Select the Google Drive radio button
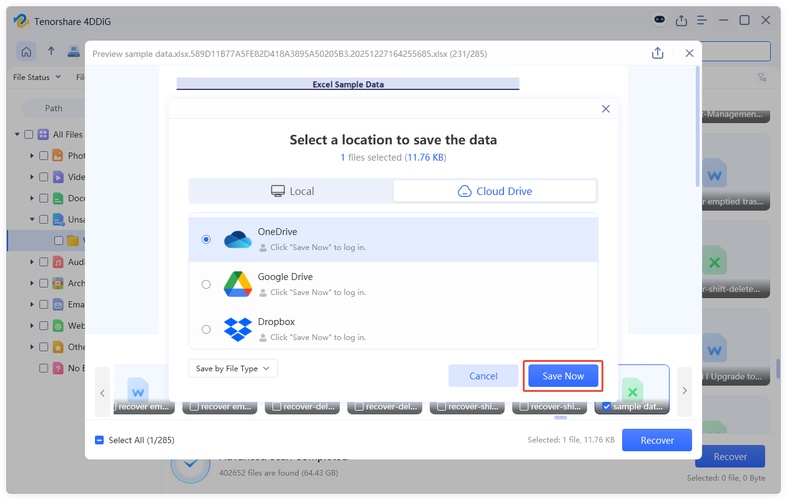This screenshot has height=500, width=787. 206,285
